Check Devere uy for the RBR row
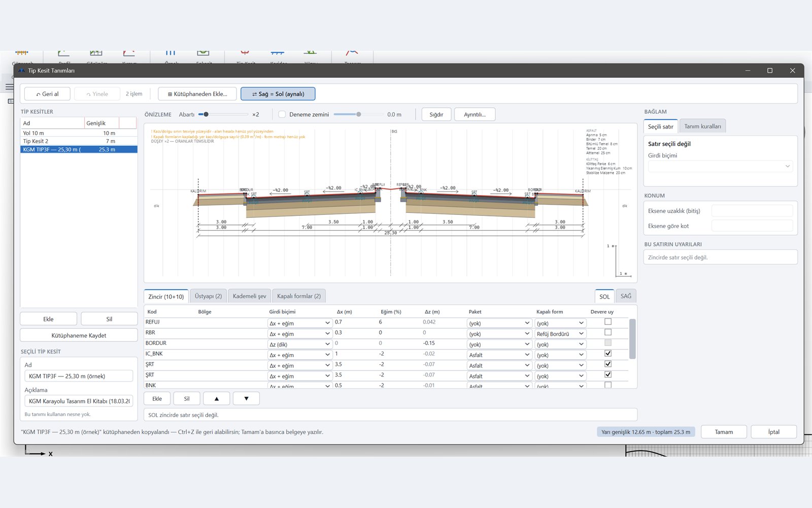The height and width of the screenshot is (508, 812). pos(608,332)
